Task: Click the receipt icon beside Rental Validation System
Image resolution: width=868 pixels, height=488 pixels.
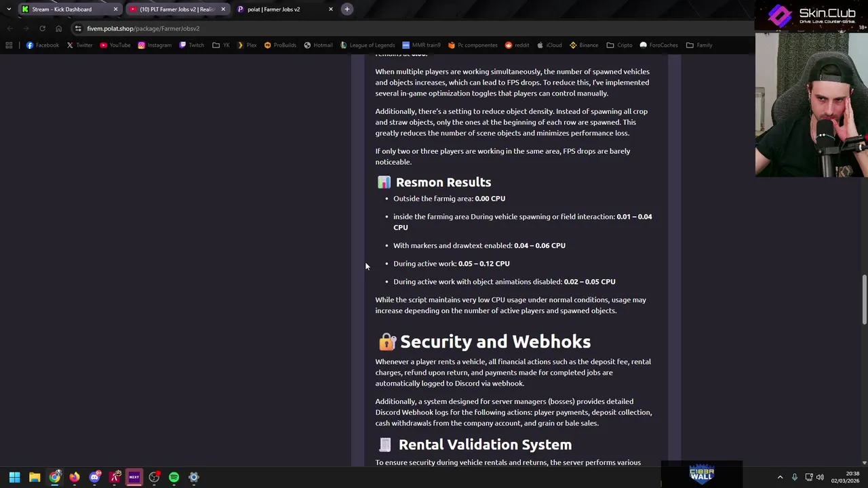Action: (385, 445)
